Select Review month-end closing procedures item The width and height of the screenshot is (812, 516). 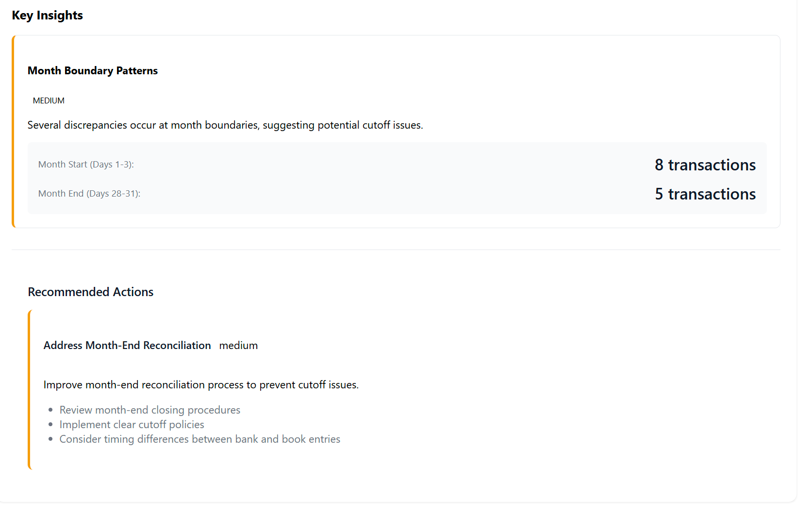point(150,410)
